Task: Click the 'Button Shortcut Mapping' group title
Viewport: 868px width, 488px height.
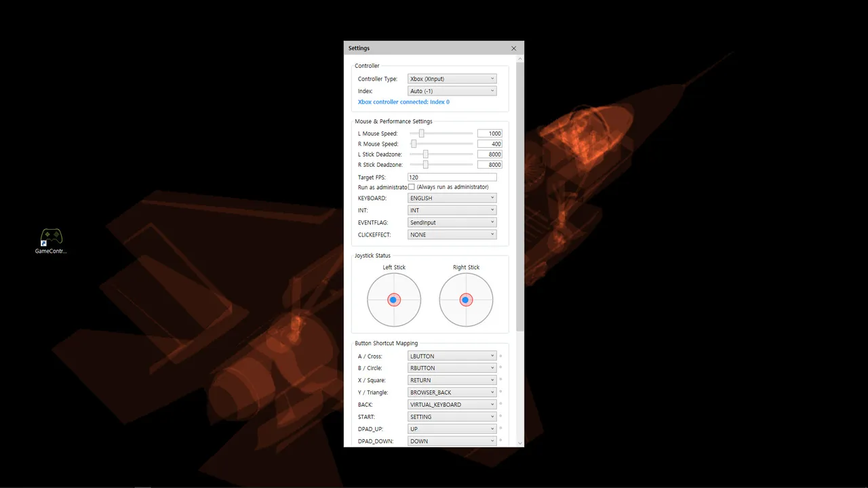Action: [387, 344]
